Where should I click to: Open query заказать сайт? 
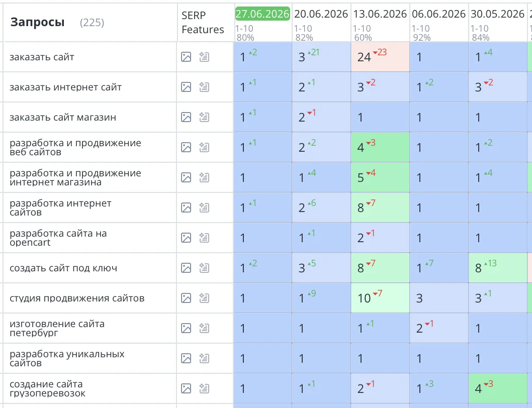point(42,57)
